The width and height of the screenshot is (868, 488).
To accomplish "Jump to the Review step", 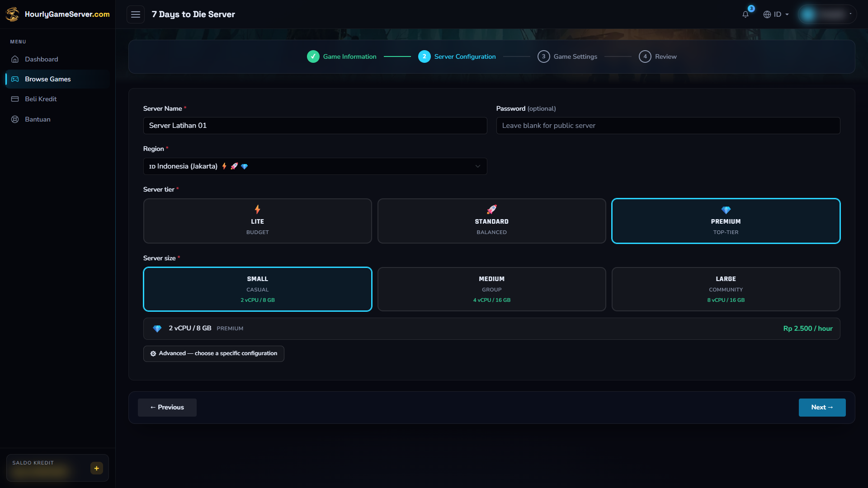I will [x=658, y=56].
